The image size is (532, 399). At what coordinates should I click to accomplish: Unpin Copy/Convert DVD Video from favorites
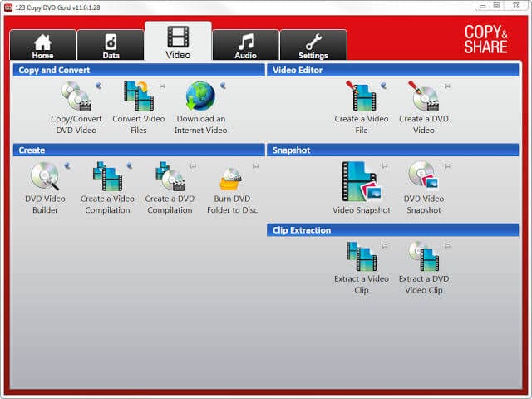(99, 86)
